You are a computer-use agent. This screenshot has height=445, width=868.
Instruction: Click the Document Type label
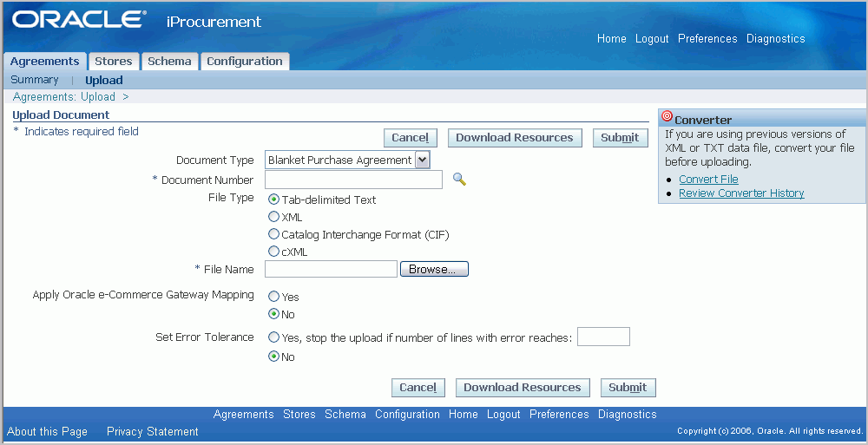(214, 160)
